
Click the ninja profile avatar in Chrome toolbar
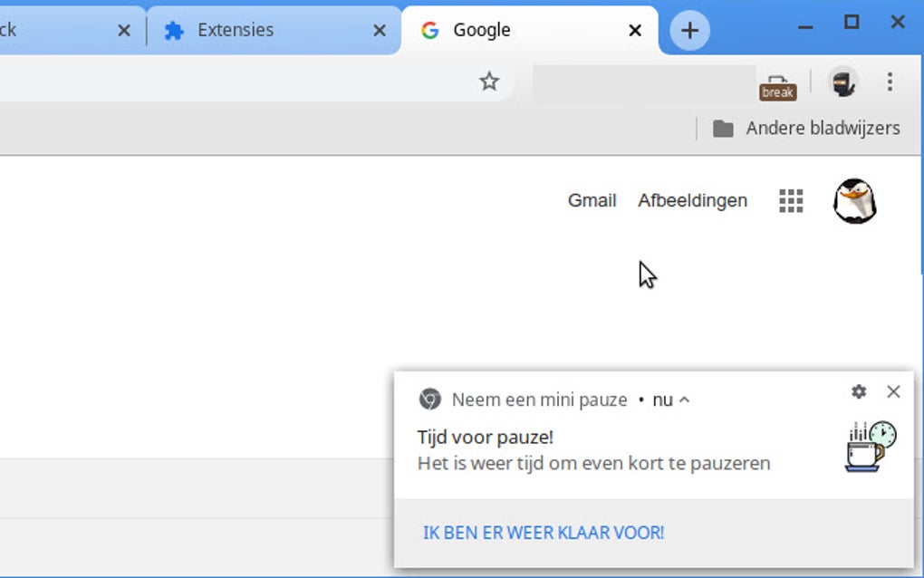click(x=842, y=82)
